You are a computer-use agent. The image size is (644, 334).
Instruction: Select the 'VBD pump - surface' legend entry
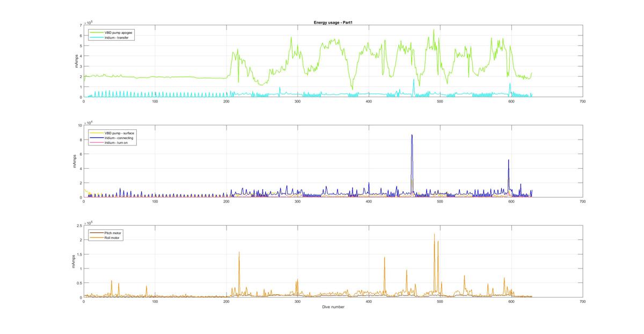(112, 133)
